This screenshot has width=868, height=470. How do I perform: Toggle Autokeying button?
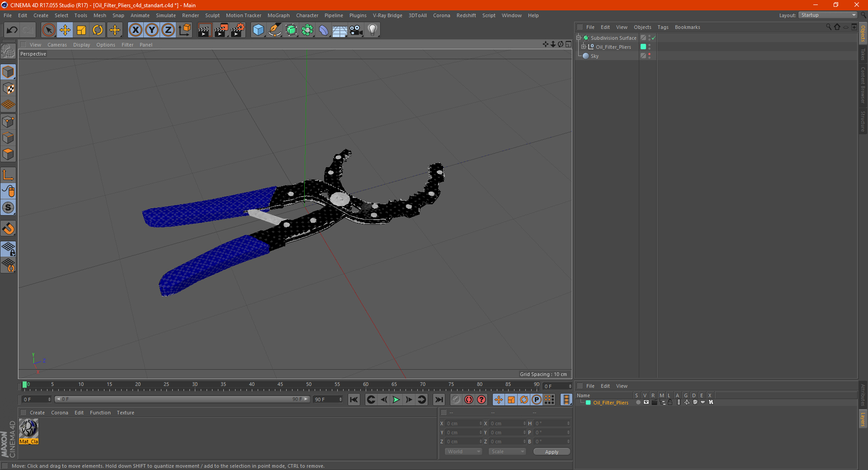tap(469, 399)
